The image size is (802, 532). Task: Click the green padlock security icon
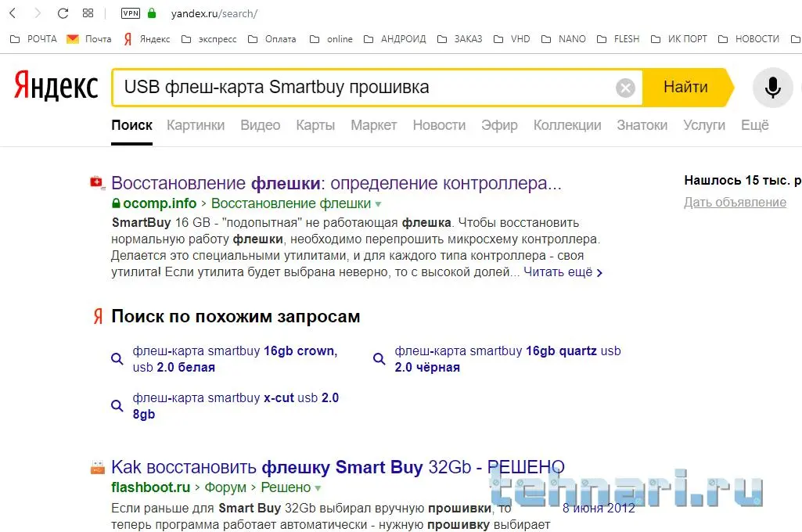tap(151, 13)
